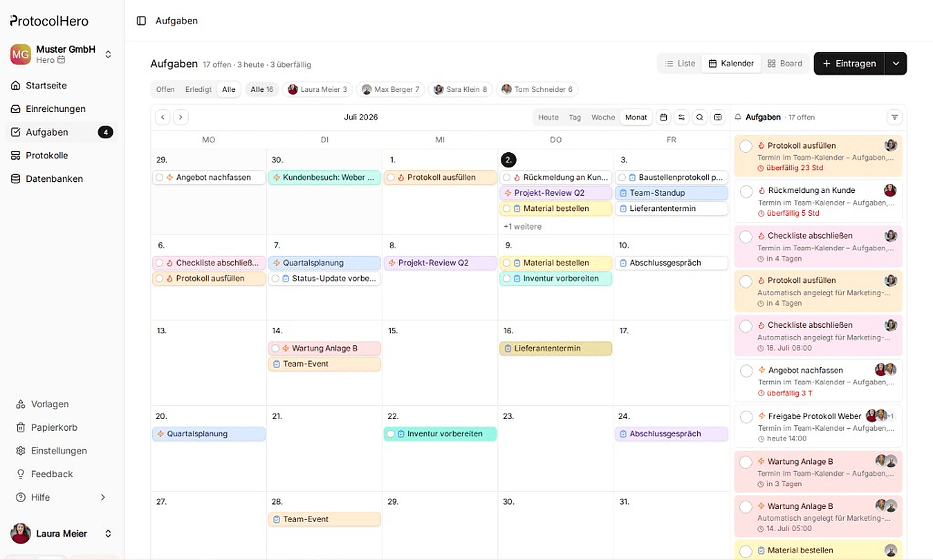Open the Muster GmbH workspace switcher

[x=62, y=54]
